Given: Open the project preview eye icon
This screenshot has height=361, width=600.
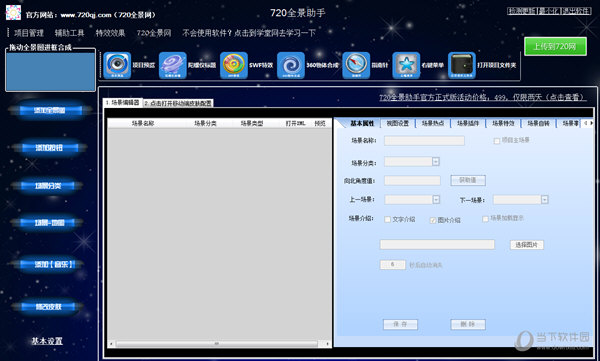Looking at the screenshot, I should (x=117, y=65).
